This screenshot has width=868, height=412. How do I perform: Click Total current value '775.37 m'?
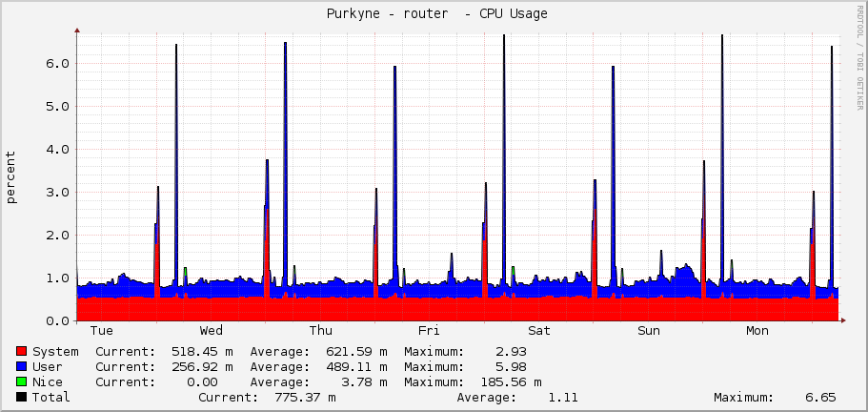click(305, 397)
